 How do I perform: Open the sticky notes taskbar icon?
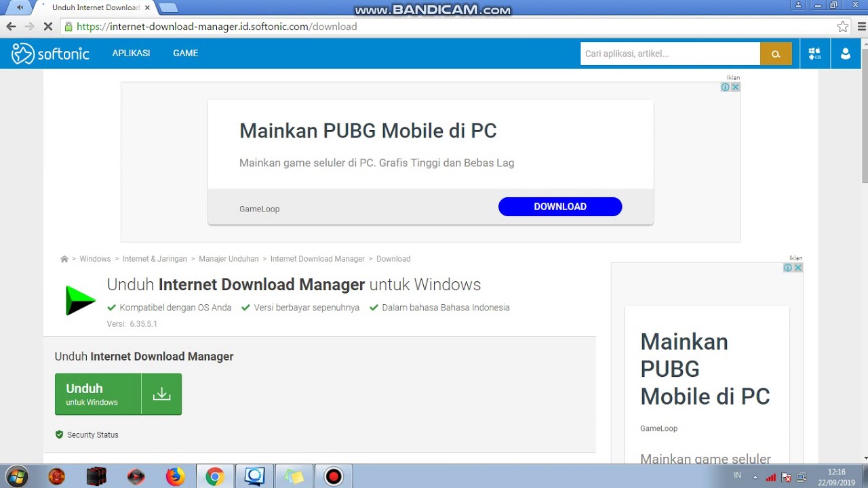[294, 476]
